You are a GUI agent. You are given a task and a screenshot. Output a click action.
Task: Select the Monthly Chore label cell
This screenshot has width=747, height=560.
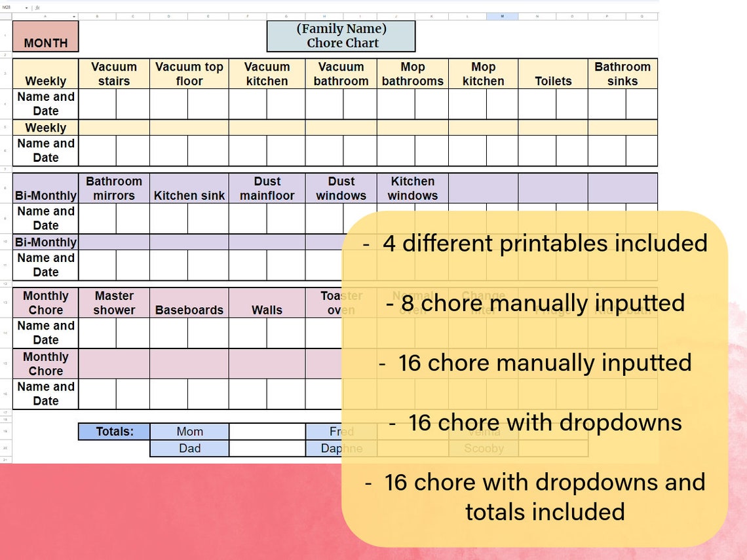(45, 303)
